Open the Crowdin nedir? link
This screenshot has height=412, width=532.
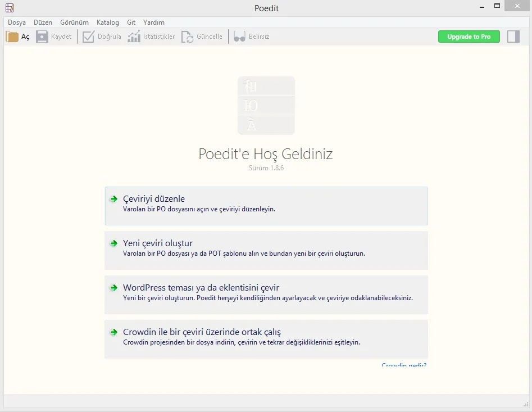(404, 364)
